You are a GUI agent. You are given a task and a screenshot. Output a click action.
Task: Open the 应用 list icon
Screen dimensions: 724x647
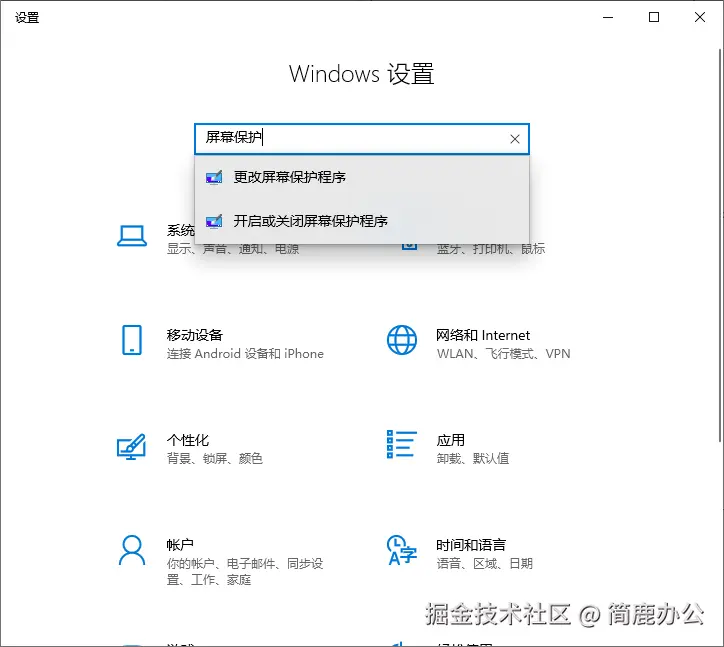[402, 444]
